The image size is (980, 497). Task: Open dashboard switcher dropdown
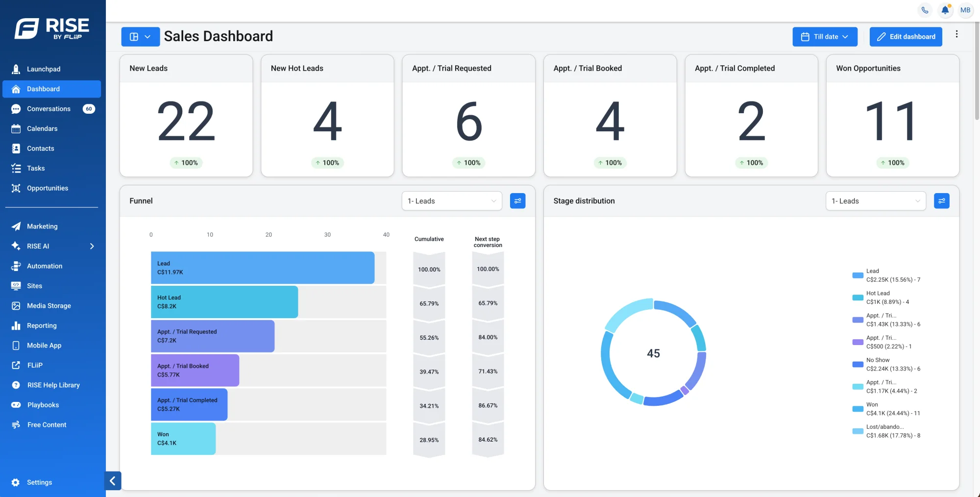click(141, 37)
